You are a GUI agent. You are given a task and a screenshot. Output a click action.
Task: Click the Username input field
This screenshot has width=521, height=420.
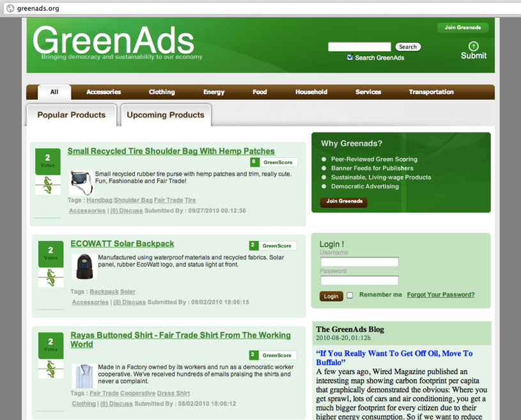point(359,262)
